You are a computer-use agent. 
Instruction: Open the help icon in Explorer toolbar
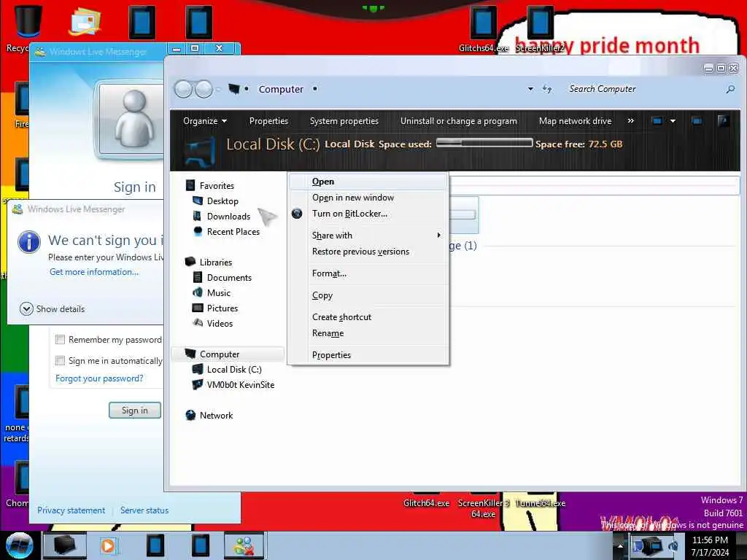[x=723, y=121]
